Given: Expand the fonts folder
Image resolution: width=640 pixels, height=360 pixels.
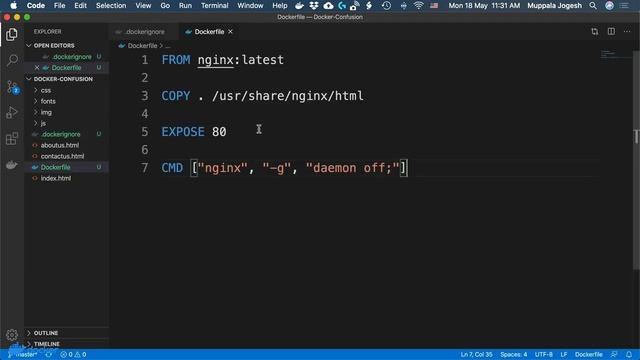Looking at the screenshot, I should pyautogui.click(x=48, y=101).
